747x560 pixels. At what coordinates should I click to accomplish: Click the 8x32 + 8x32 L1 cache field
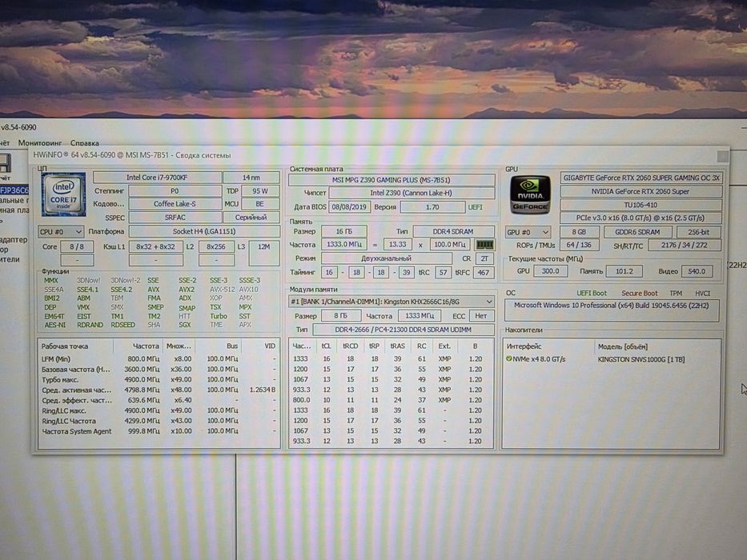click(156, 246)
